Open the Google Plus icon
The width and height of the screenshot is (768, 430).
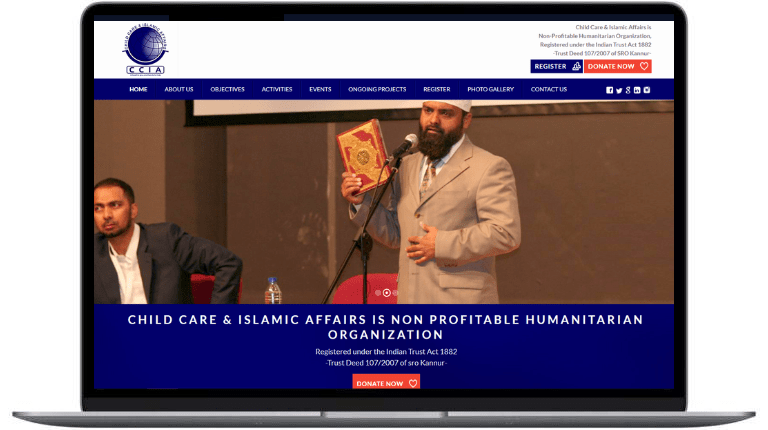[x=628, y=90]
